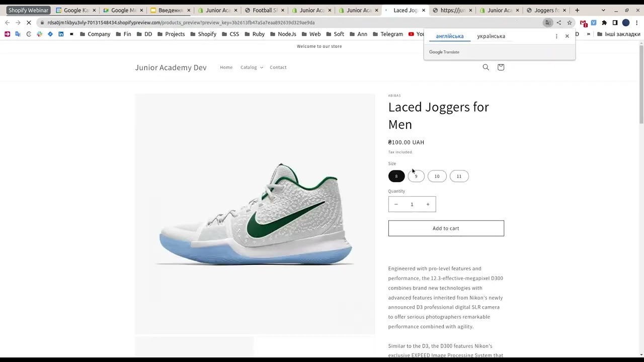The width and height of the screenshot is (644, 362).
Task: Decrease the product quantity
Action: coord(396,204)
